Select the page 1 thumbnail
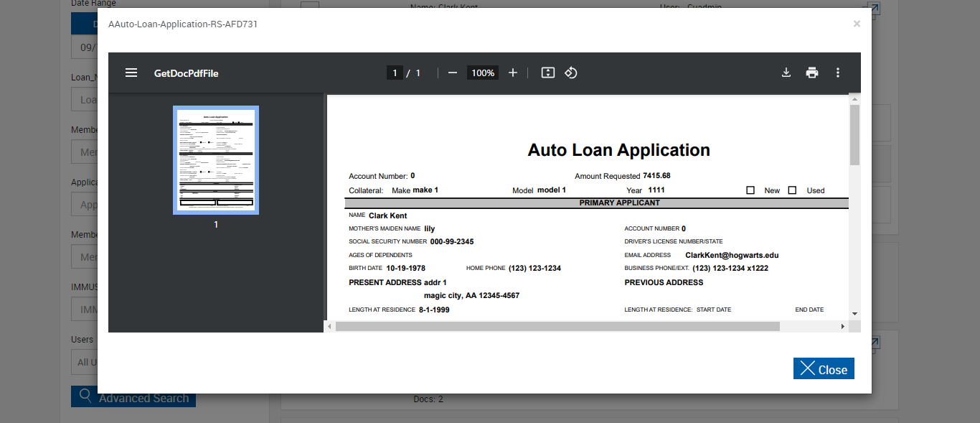Viewport: 980px width, 423px height. (216, 160)
